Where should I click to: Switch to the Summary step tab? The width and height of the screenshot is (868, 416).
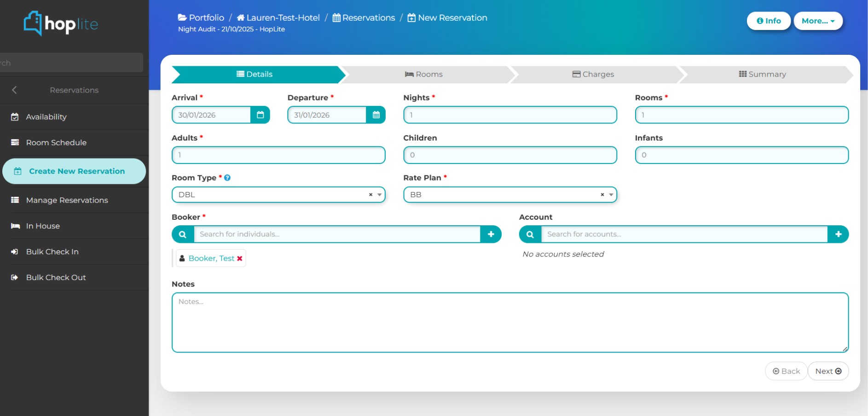point(762,75)
